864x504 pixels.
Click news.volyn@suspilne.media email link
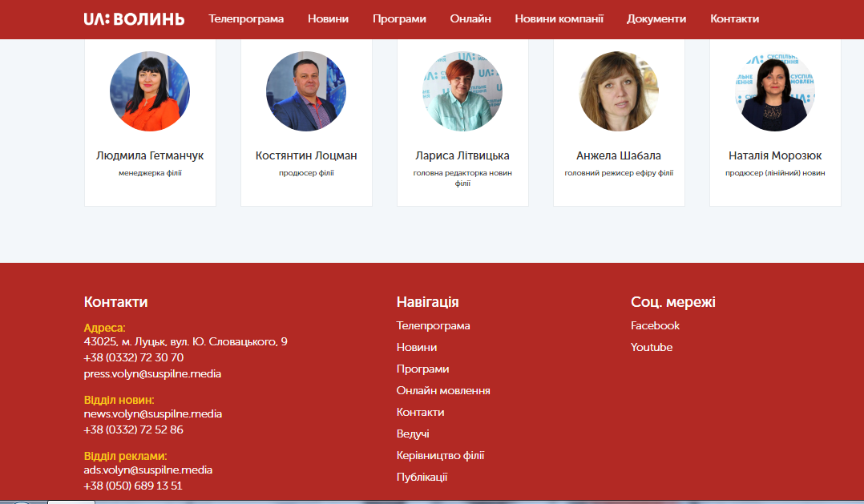coord(152,413)
